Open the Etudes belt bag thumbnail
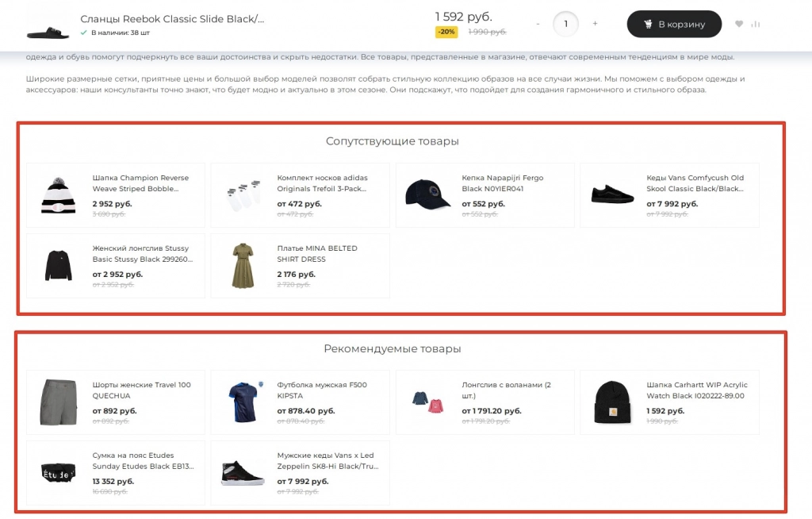The height and width of the screenshot is (519, 812). coord(58,472)
